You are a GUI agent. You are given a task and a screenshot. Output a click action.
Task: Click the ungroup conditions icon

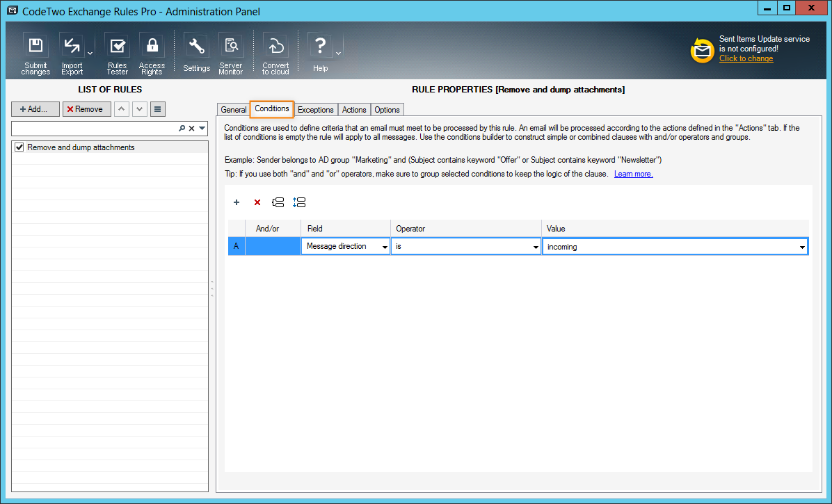(x=299, y=202)
